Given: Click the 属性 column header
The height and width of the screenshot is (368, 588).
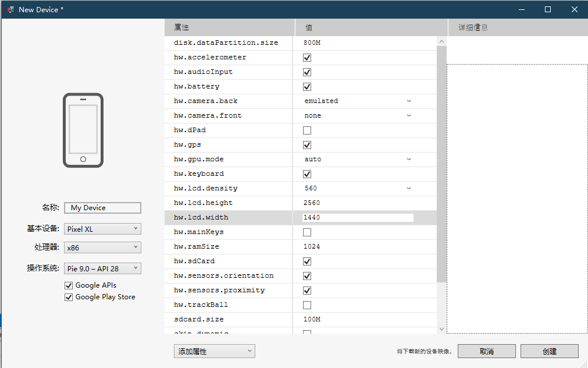Looking at the screenshot, I should 229,27.
